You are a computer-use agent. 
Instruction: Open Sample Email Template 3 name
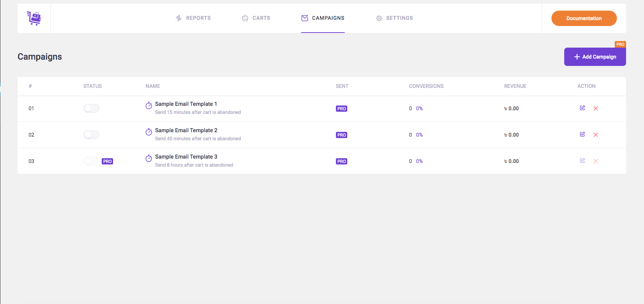(186, 157)
